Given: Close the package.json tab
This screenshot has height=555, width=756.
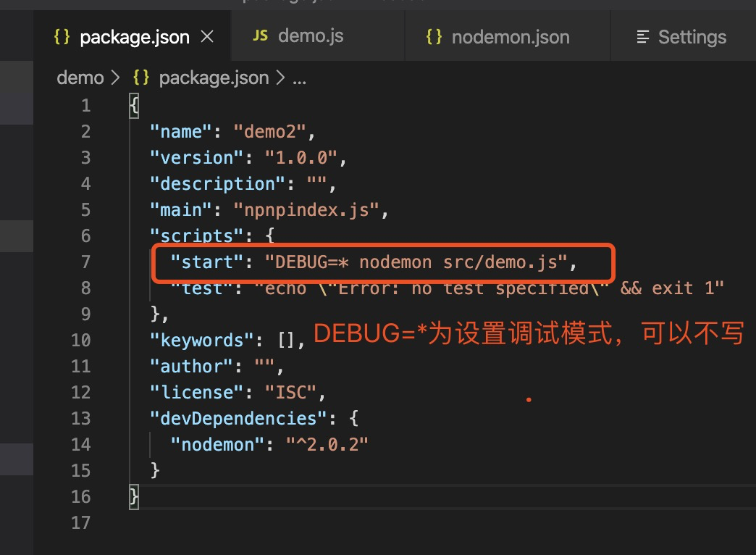Looking at the screenshot, I should click(x=207, y=37).
